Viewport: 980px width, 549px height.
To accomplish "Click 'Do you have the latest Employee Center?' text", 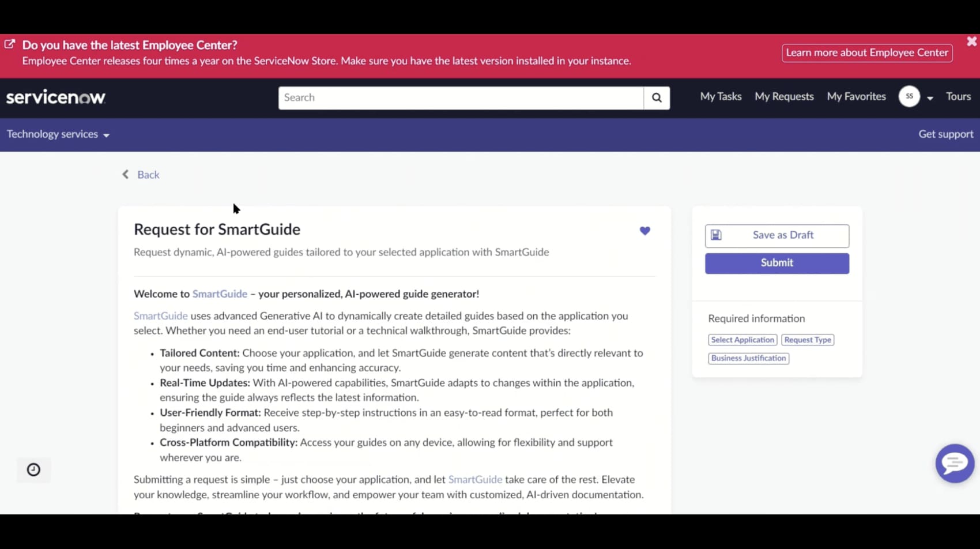I will pos(130,45).
